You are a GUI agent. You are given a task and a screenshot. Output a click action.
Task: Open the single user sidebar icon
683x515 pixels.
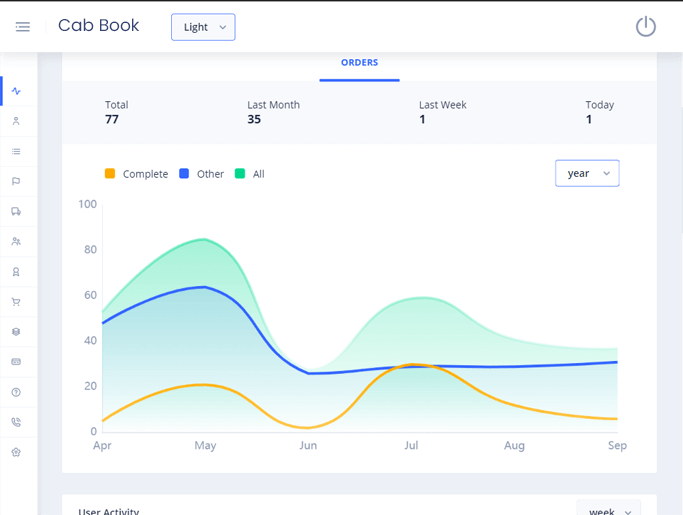[x=16, y=121]
